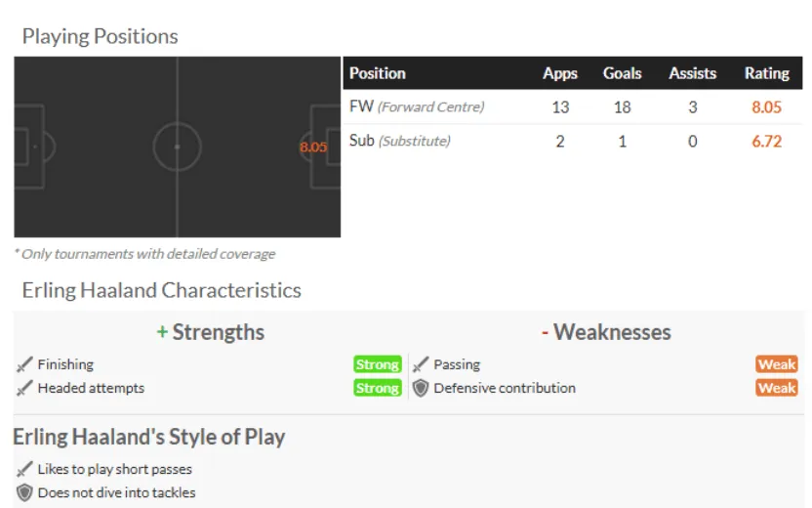Click the 6.72 substitute rating value
This screenshot has width=812, height=508.
pos(766,141)
